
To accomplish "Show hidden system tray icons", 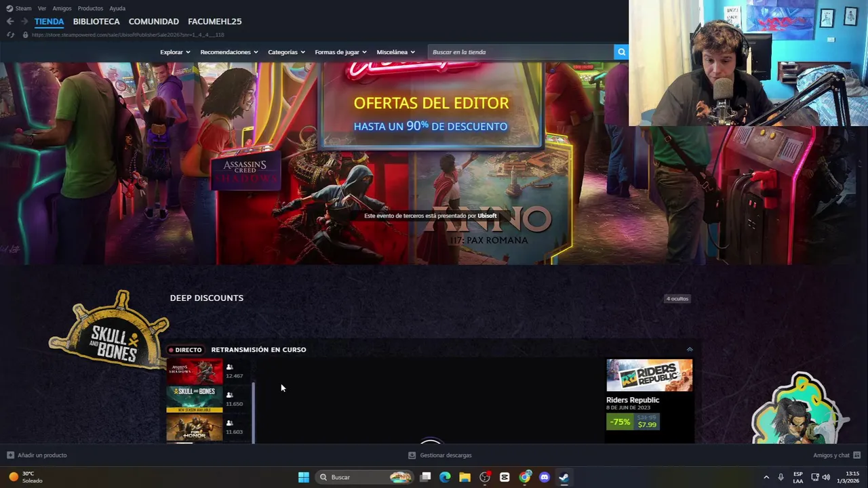I will pos(766,477).
